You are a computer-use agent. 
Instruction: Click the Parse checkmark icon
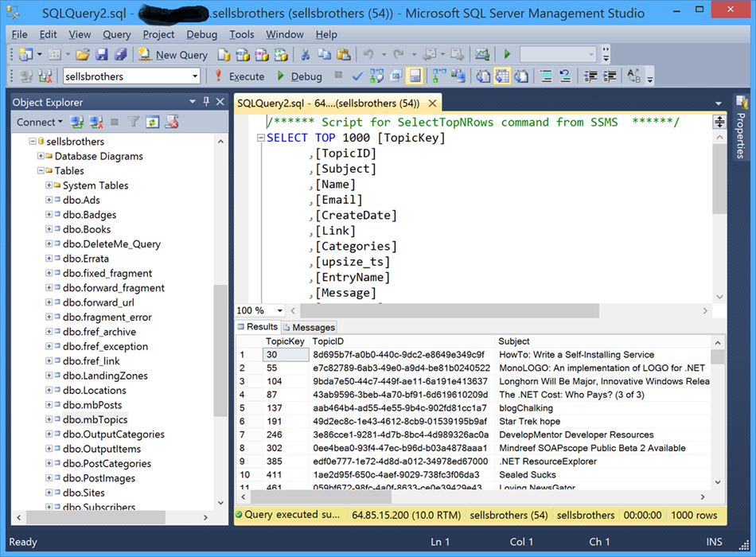357,76
